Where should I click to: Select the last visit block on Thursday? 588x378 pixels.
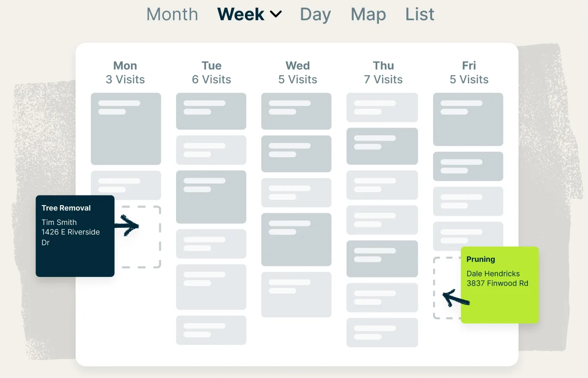point(382,332)
